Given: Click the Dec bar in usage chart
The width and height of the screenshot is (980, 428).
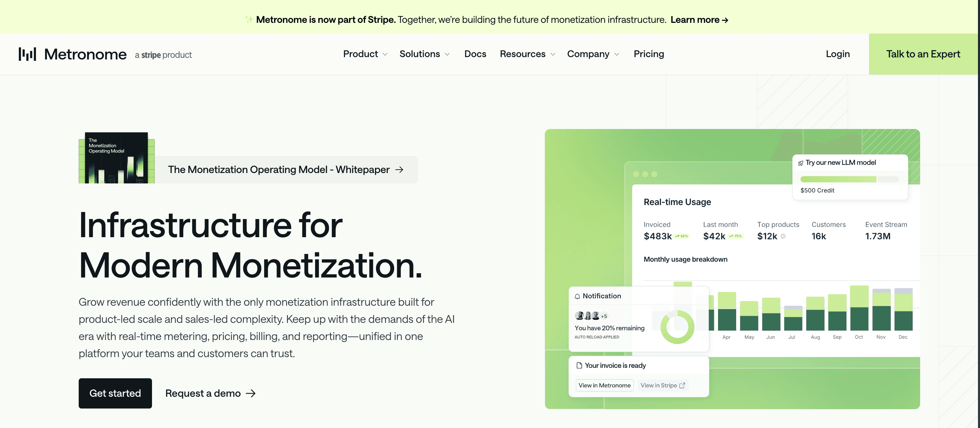Looking at the screenshot, I should tap(903, 309).
